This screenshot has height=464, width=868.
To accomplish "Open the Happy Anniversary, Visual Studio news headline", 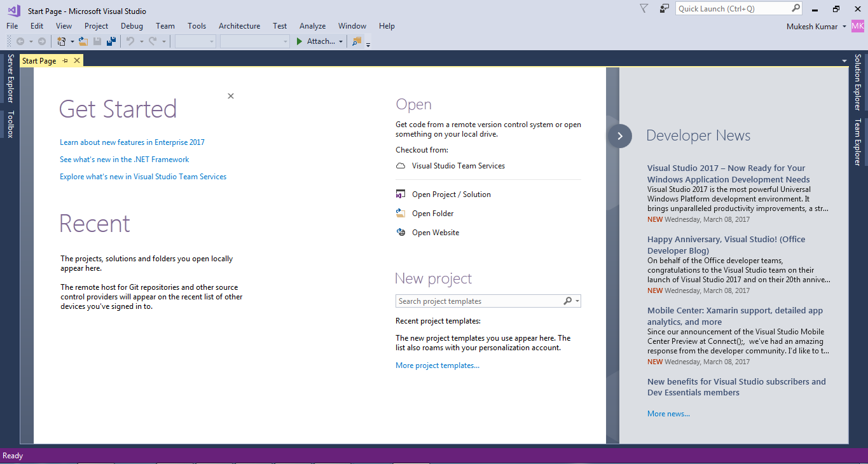I will (x=726, y=245).
